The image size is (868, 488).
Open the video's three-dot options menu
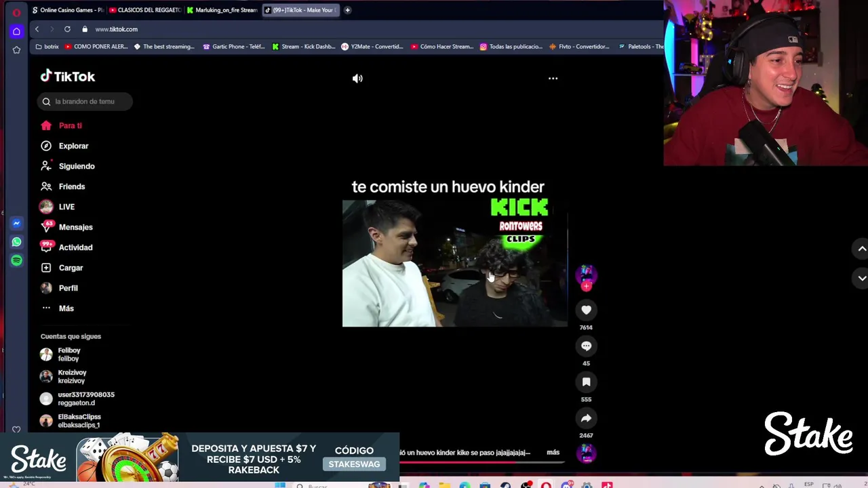pos(553,79)
